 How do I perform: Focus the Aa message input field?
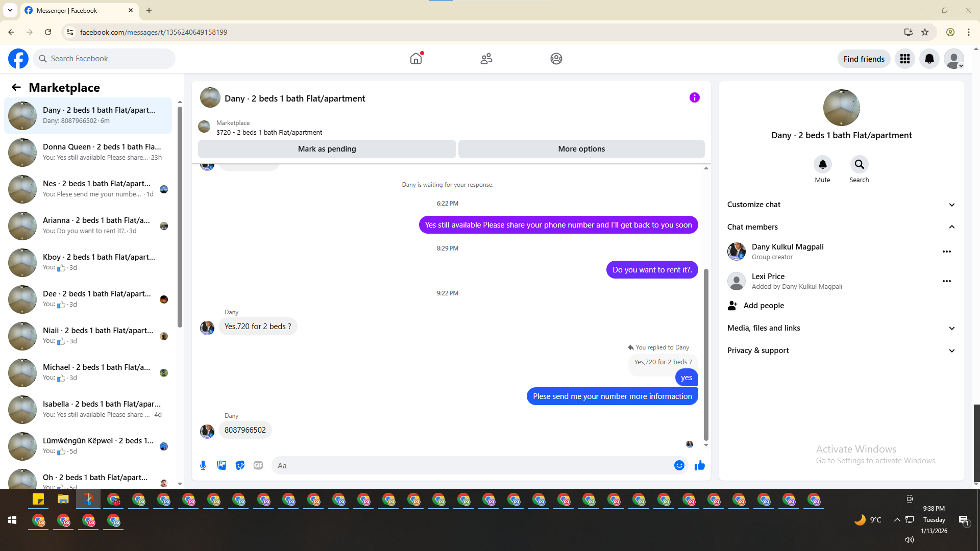472,465
